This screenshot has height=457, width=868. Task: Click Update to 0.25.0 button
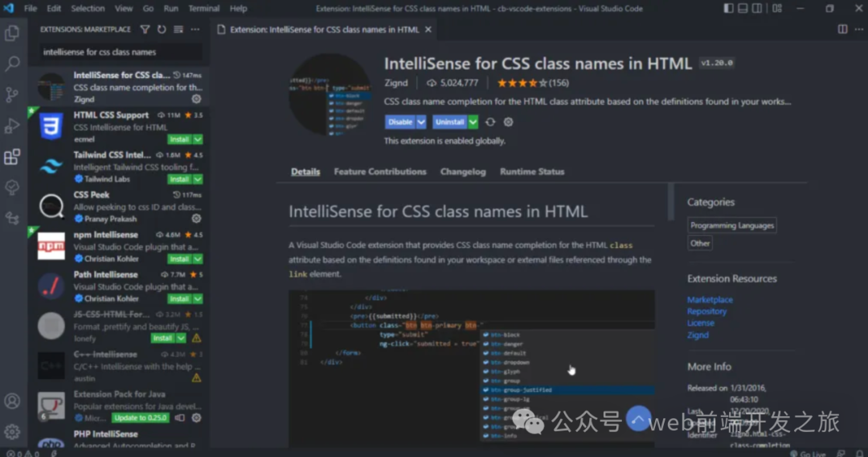pos(141,418)
